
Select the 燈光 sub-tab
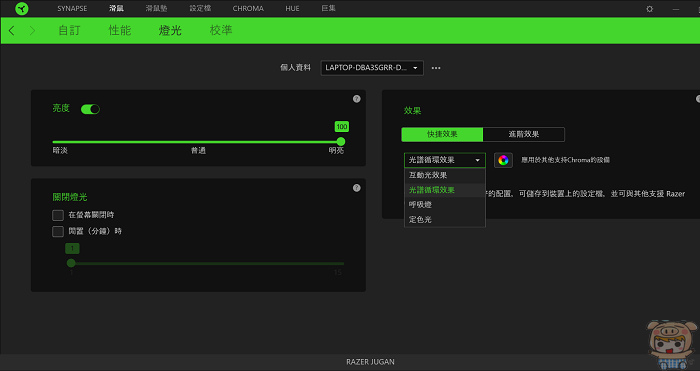pyautogui.click(x=170, y=31)
